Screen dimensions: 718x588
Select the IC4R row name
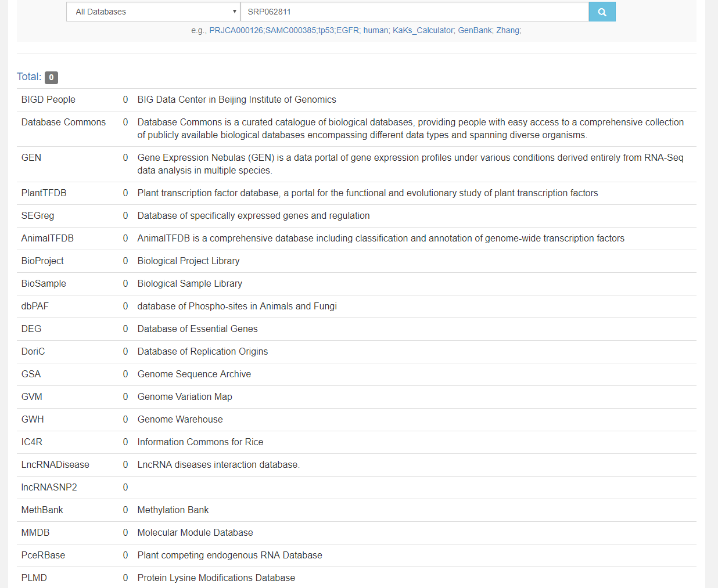pyautogui.click(x=32, y=442)
